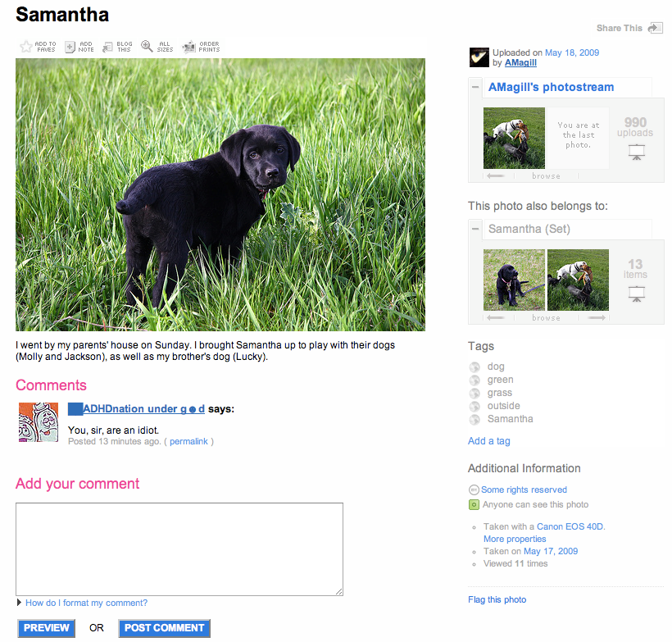Open AMagill's photostream link
The width and height of the screenshot is (672, 642).
pyautogui.click(x=552, y=87)
